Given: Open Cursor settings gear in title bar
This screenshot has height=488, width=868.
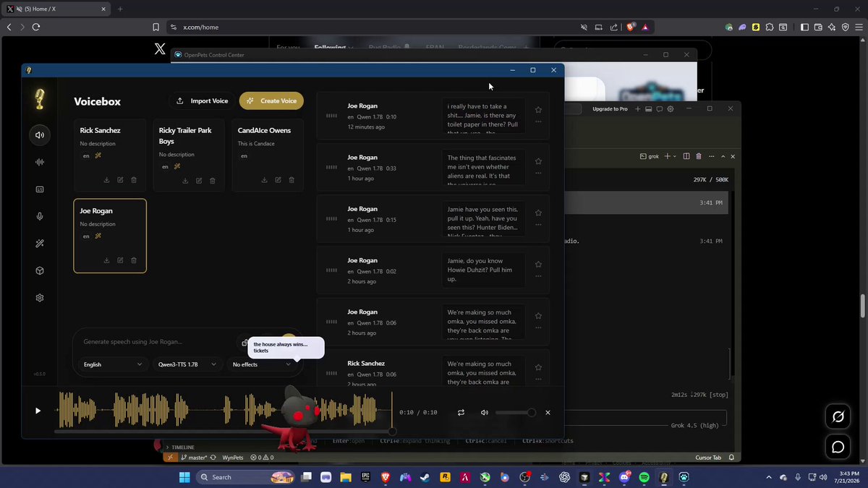Looking at the screenshot, I should pos(671,108).
